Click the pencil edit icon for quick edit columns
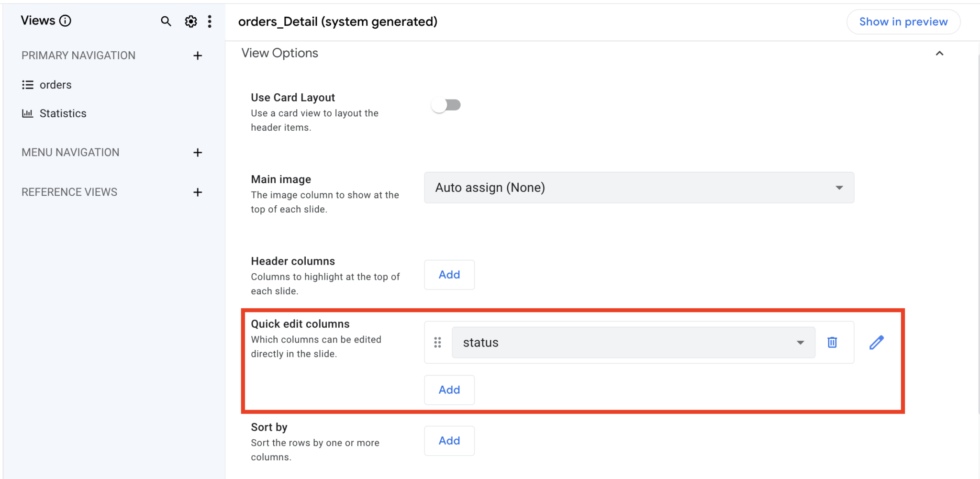Screen dimensions: 980x479 [876, 342]
